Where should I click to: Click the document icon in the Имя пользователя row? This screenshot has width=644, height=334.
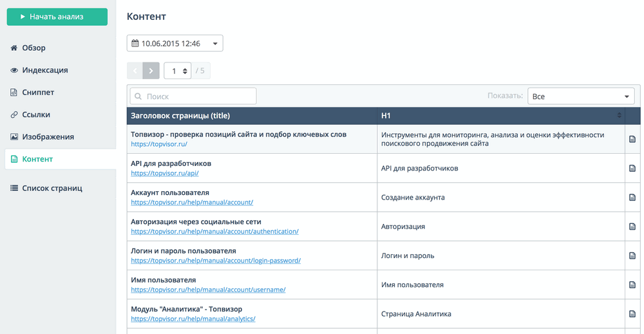point(632,284)
